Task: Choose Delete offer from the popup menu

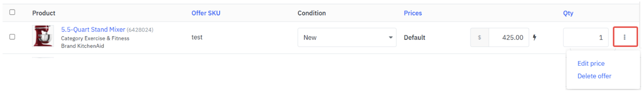Action: (x=594, y=76)
